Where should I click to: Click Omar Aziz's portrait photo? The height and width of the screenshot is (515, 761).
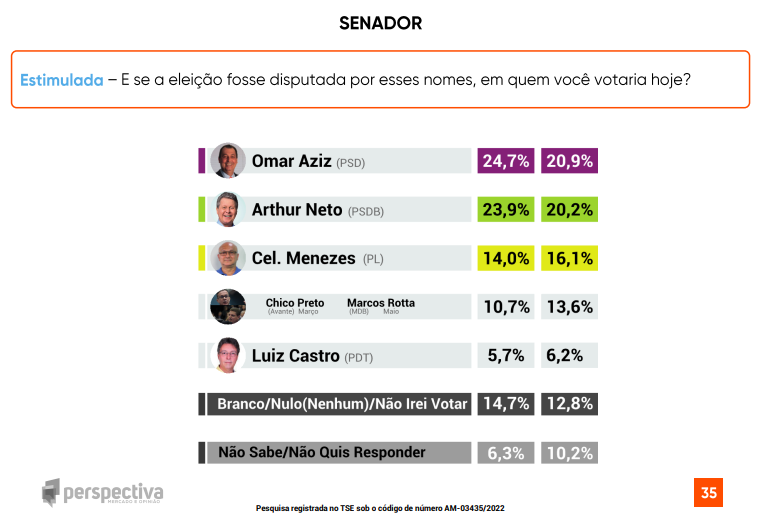(228, 160)
